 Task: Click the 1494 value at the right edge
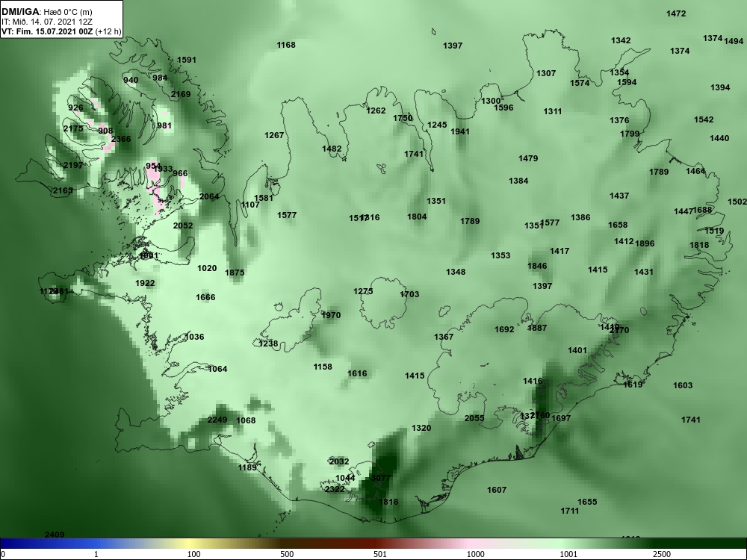[x=734, y=41]
